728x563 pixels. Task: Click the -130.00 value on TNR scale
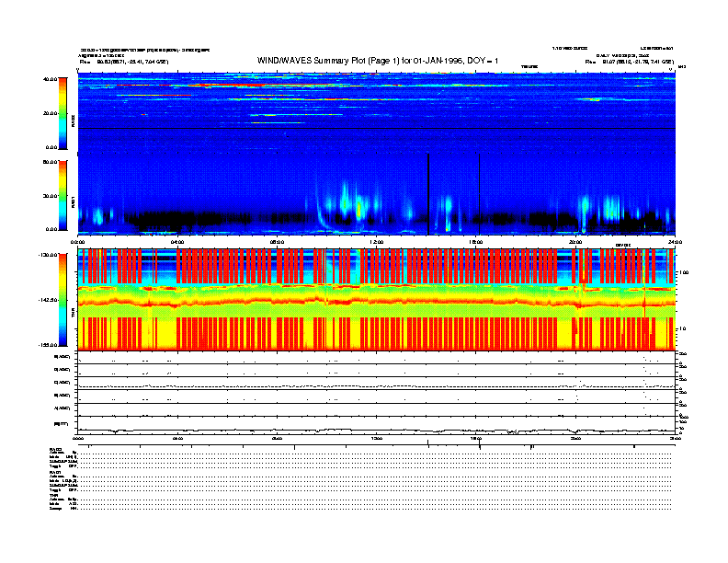[x=48, y=255]
